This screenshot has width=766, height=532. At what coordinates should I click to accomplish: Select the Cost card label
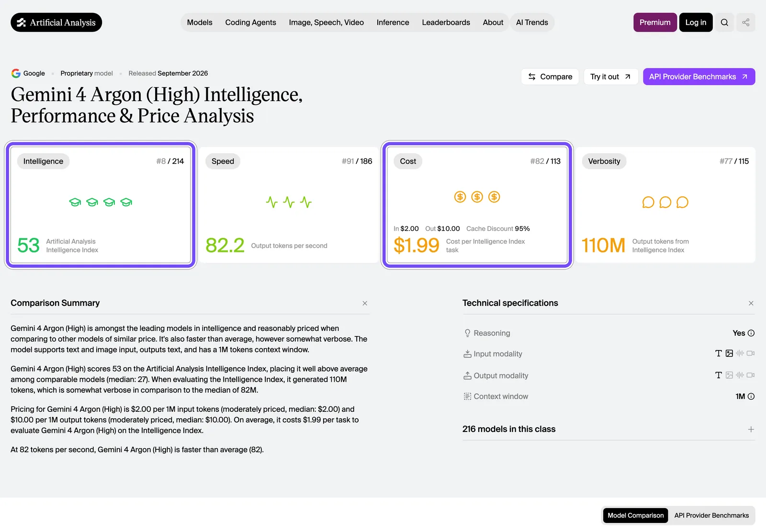point(408,161)
